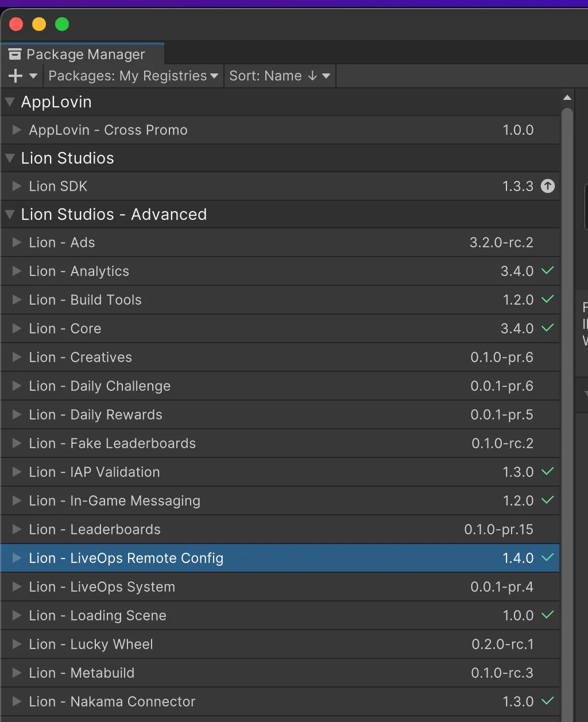
Task: Click the yellow macOS minimize button
Action: (39, 24)
